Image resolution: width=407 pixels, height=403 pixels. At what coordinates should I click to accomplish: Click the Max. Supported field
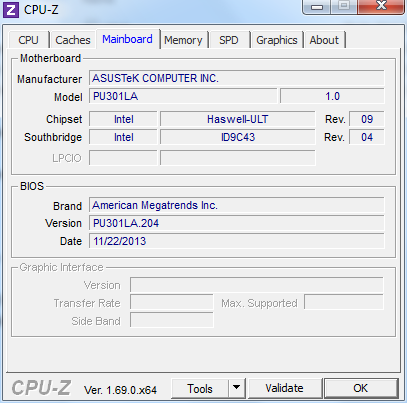click(x=344, y=303)
